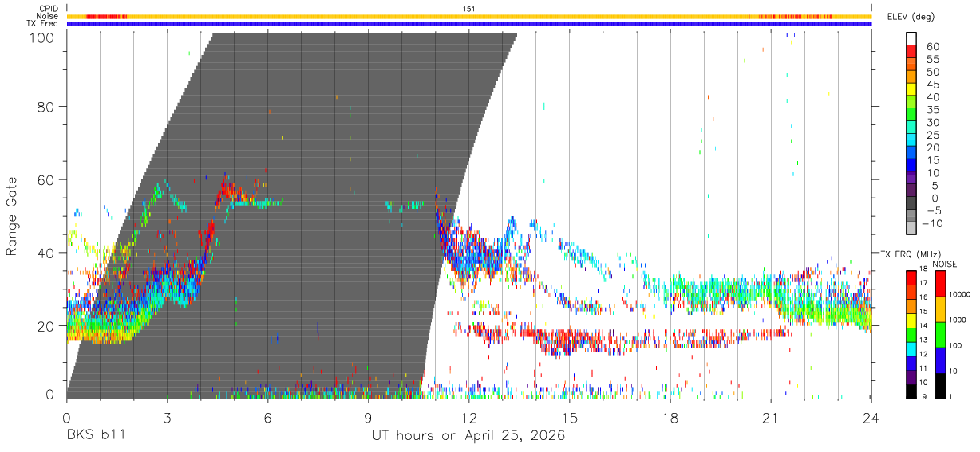Click the y-axis tick label "80"

coord(45,106)
